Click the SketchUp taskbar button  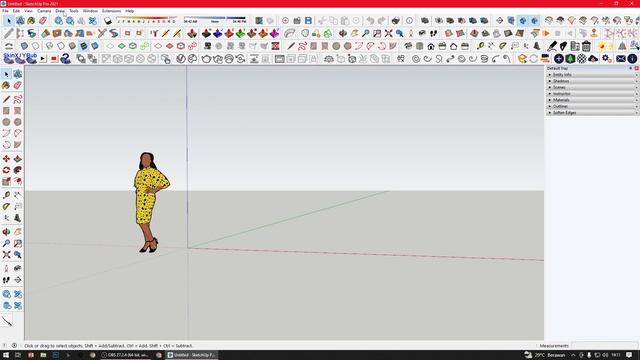point(192,355)
